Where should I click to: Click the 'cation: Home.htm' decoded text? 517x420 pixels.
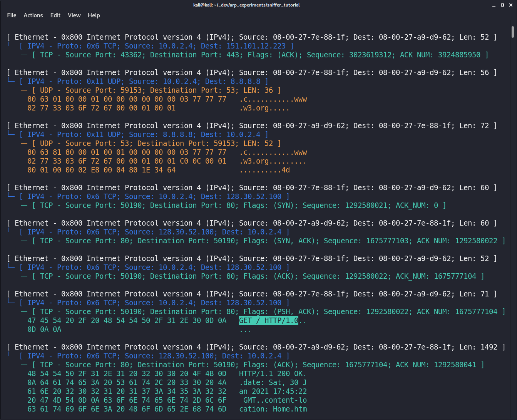tap(273, 409)
